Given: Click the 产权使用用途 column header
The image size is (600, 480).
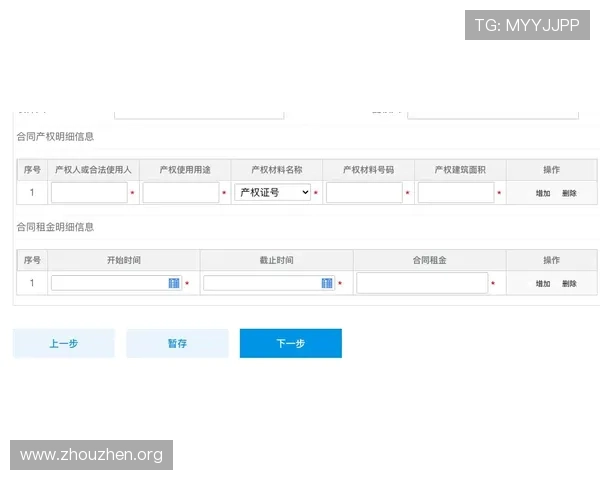Looking at the screenshot, I should (185, 170).
